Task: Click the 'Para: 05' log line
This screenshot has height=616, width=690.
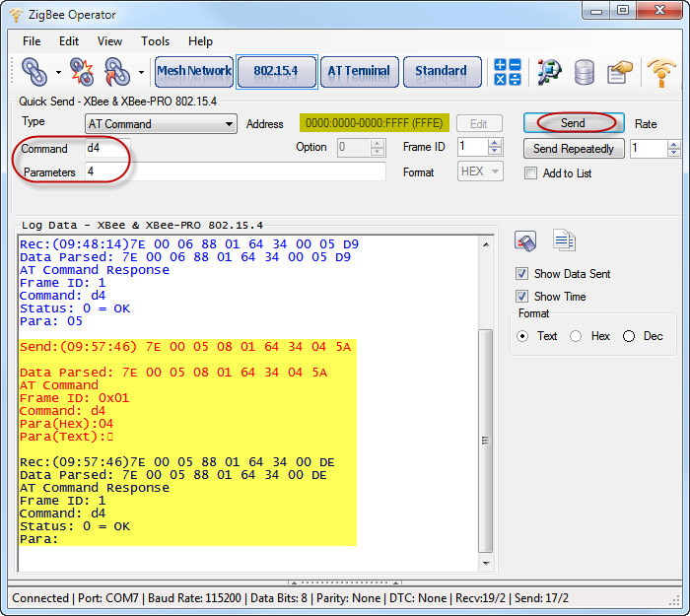Action: (51, 321)
